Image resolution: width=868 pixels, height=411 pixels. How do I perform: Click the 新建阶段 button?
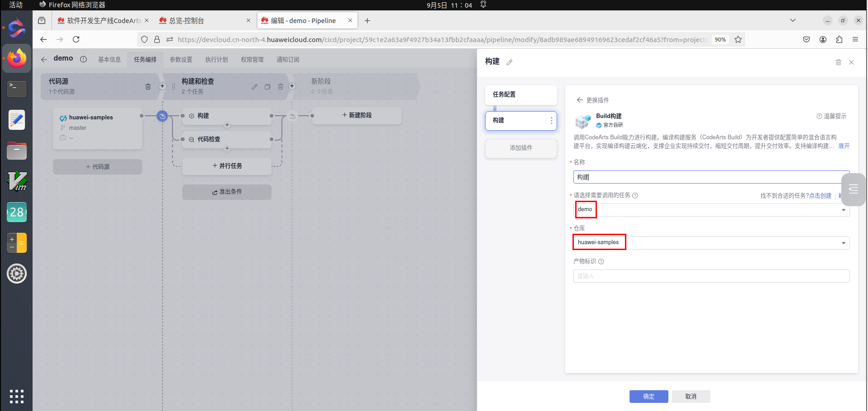coord(357,115)
